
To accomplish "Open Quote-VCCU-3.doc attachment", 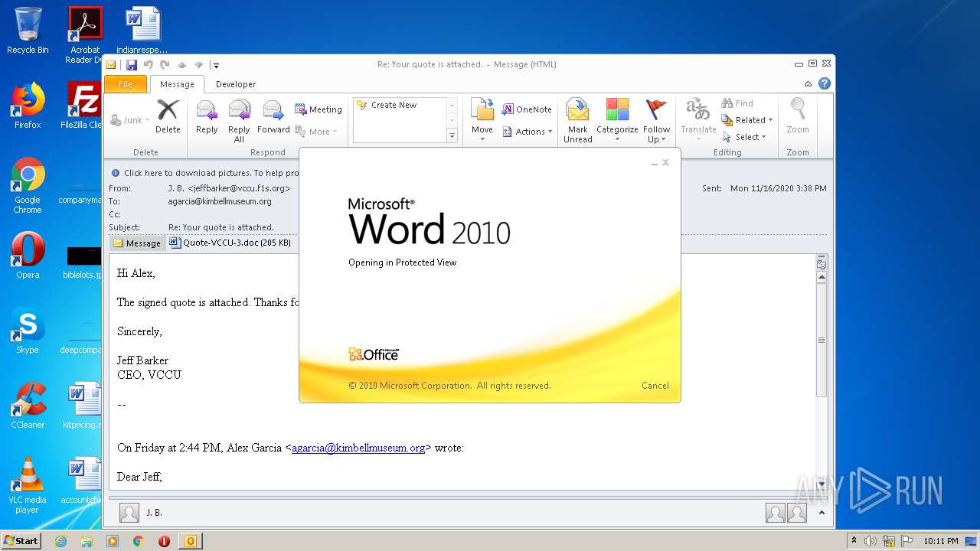I will [230, 243].
